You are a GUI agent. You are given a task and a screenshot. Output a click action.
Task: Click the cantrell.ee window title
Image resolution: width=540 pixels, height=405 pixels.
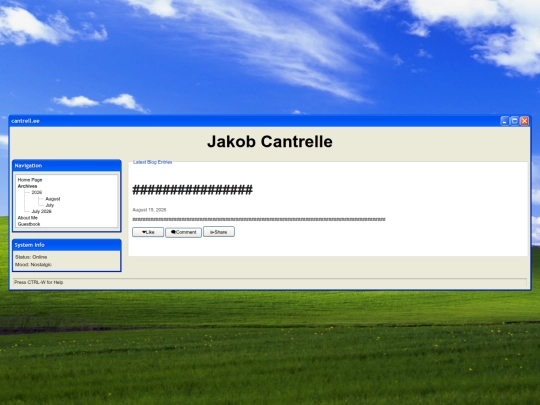25,121
